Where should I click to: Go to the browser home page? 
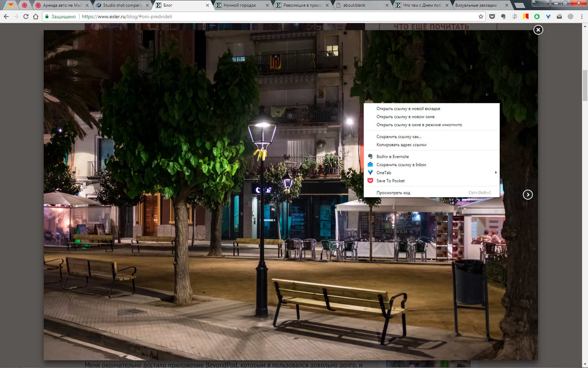click(35, 16)
